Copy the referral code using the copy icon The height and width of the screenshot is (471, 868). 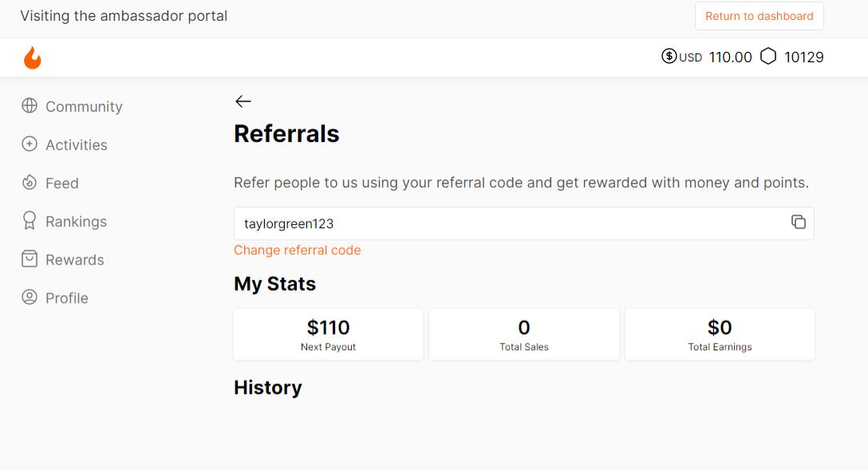799,223
